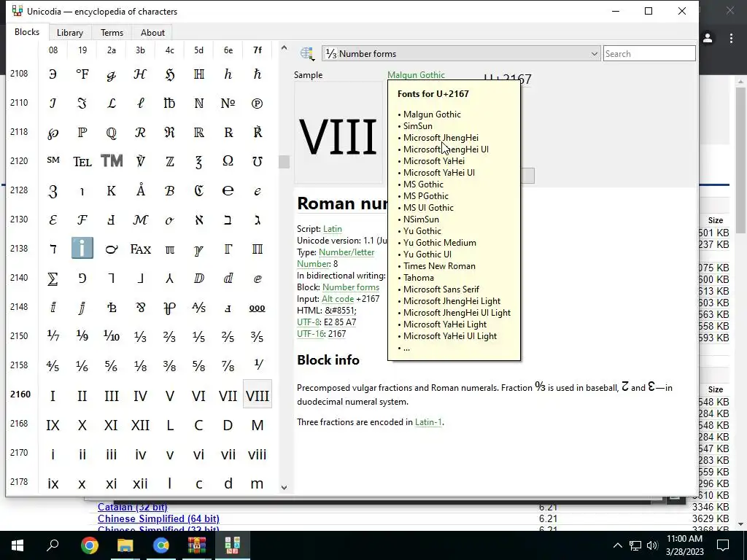
Task: Select Roman numeral IV character
Action: (141, 395)
